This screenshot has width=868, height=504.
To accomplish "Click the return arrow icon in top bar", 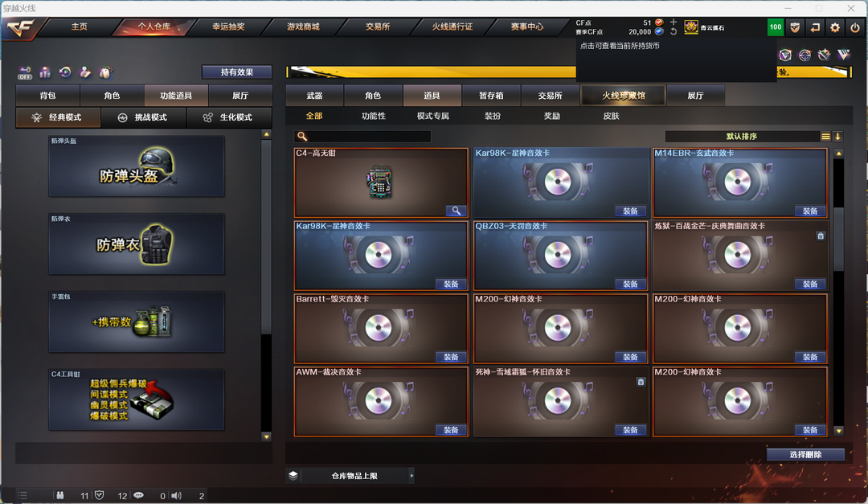I will click(x=815, y=27).
